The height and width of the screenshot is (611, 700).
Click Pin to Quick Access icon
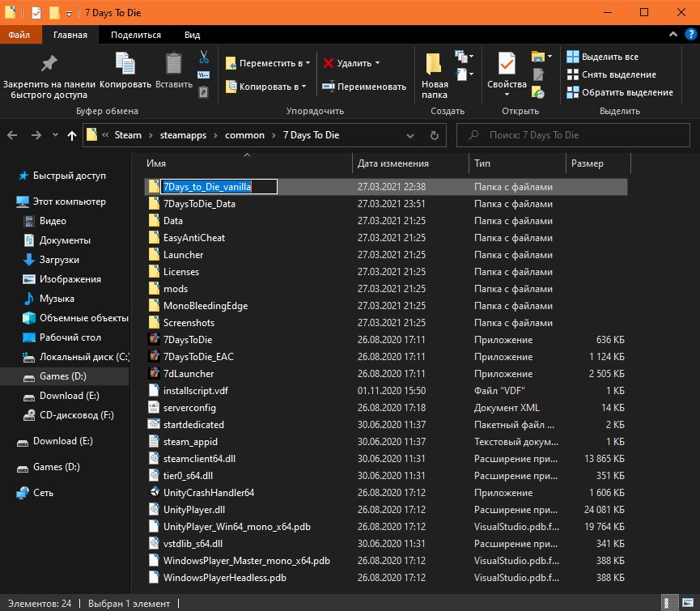49,64
